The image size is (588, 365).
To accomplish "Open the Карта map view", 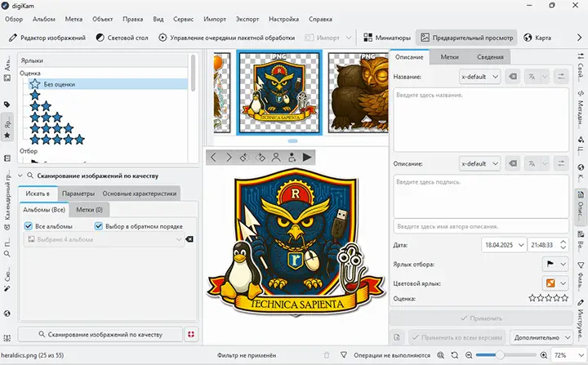I will coord(537,38).
